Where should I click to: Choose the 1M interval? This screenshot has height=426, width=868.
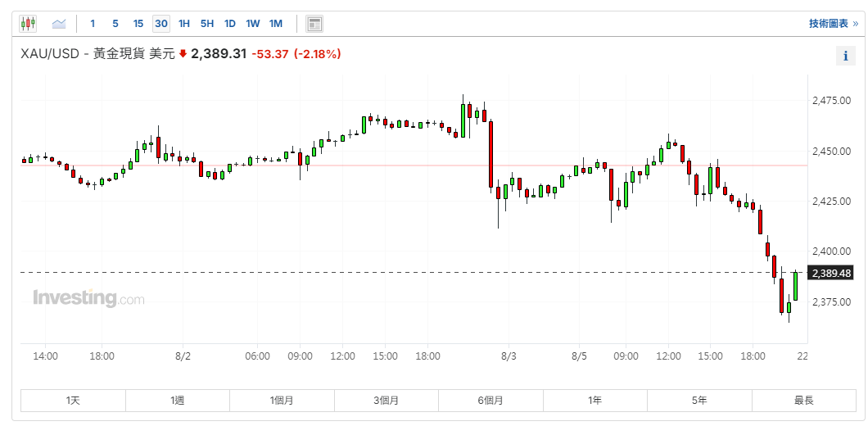276,24
